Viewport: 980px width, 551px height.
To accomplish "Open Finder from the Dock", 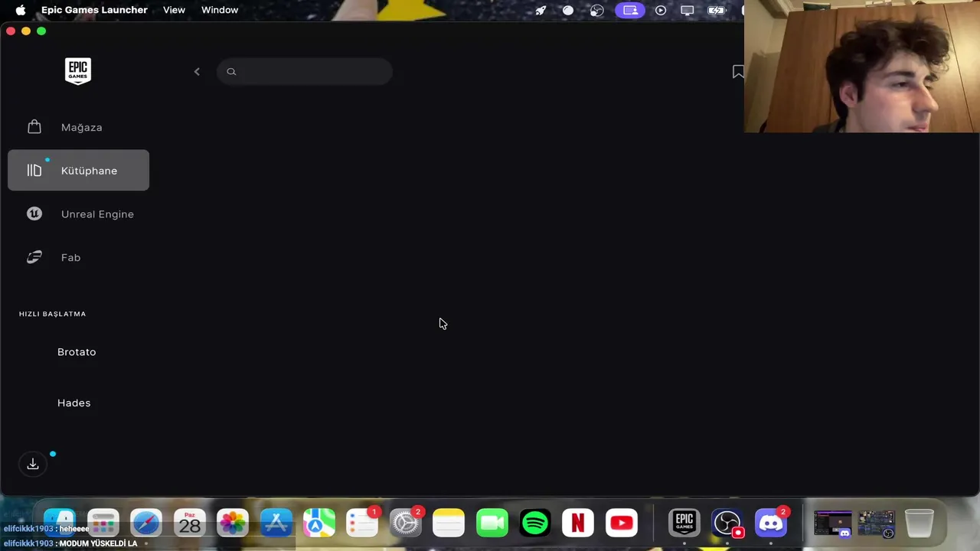I will coord(60,523).
